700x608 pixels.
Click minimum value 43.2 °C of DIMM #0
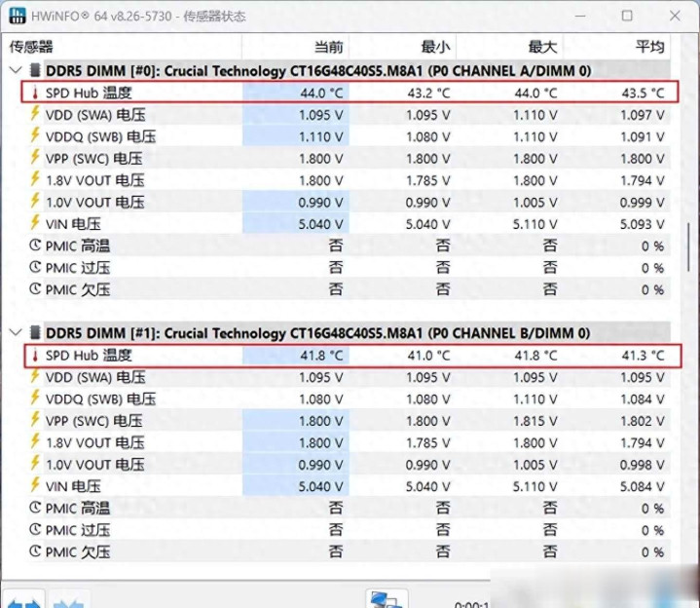(x=428, y=93)
